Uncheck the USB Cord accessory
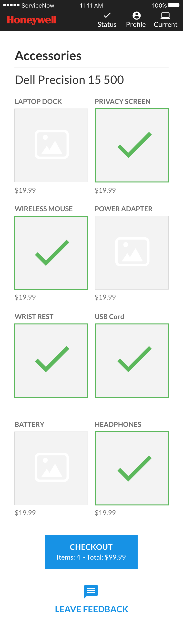Screen dimensions: 183x644 point(132,360)
